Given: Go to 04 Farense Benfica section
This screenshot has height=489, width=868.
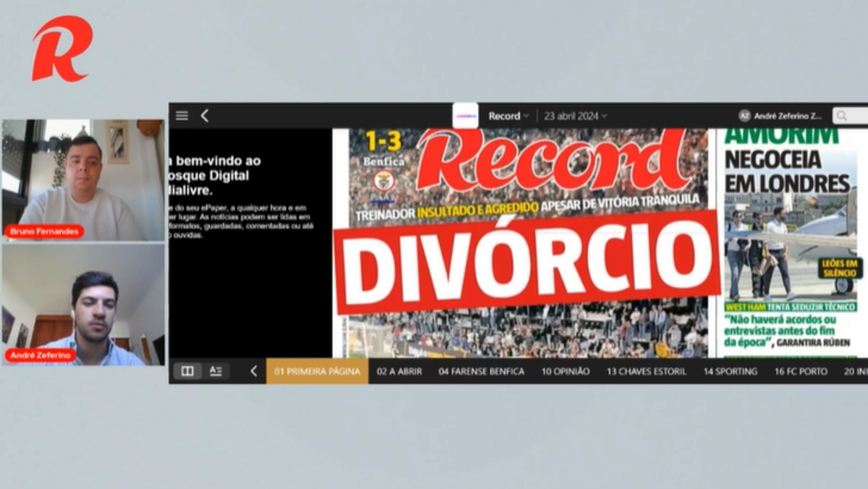Looking at the screenshot, I should [x=481, y=371].
